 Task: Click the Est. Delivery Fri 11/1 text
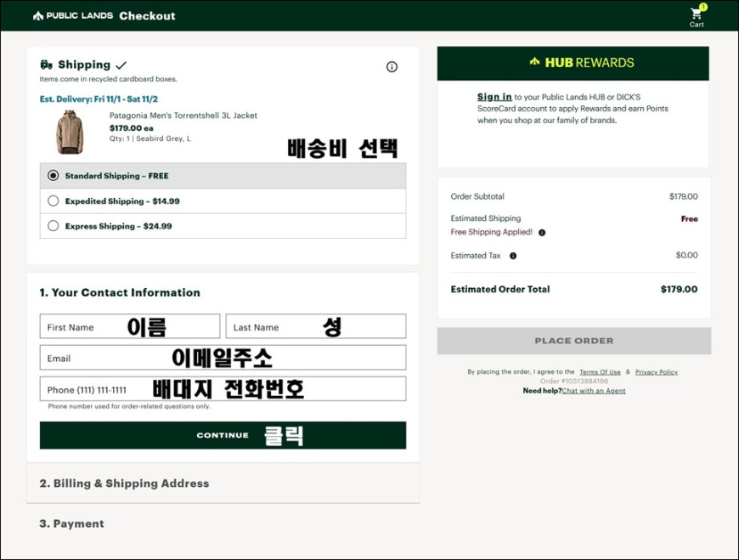[x=99, y=99]
